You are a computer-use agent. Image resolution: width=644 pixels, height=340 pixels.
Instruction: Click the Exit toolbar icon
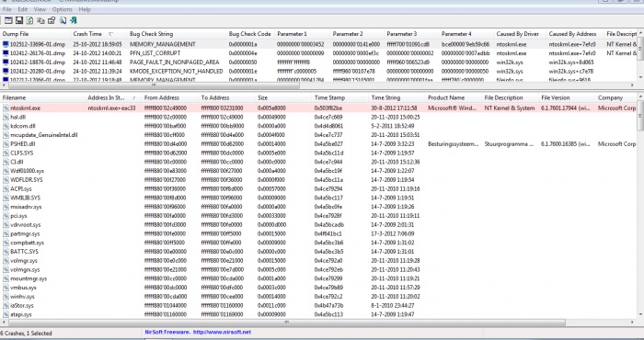tap(74, 20)
